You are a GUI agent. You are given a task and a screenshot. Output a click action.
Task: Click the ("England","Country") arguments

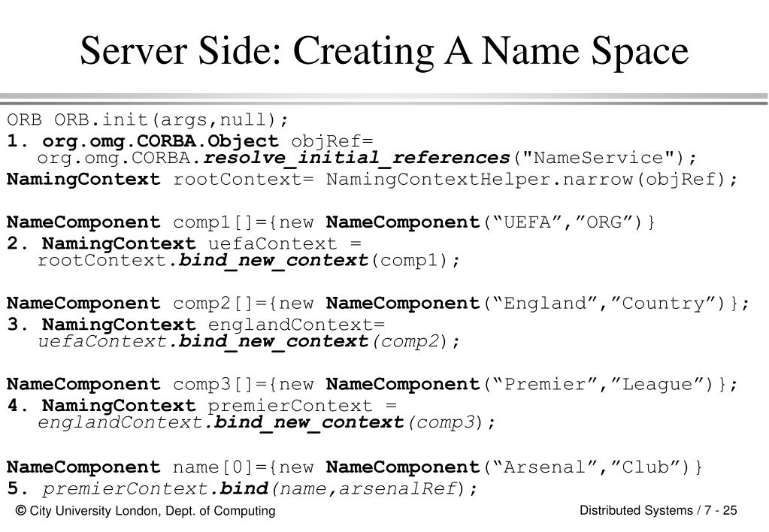coord(604,304)
